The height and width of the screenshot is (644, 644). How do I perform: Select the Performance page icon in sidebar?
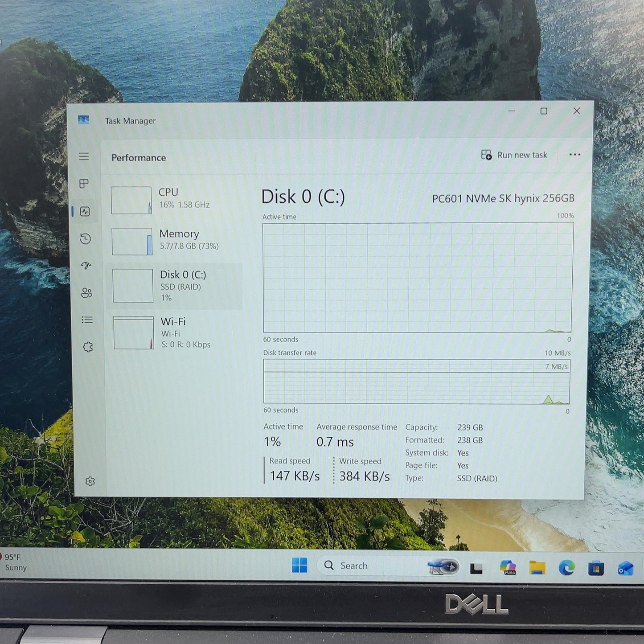tap(85, 212)
